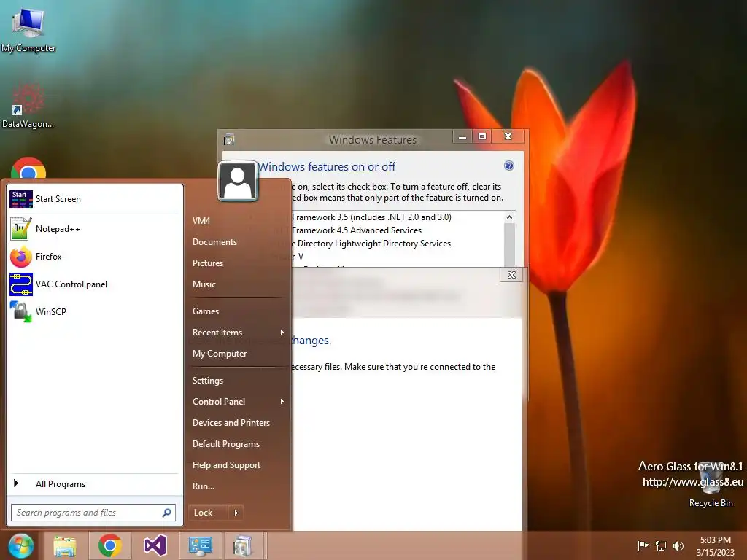The width and height of the screenshot is (747, 560).
Task: Open Games from start menu
Action: click(x=205, y=311)
